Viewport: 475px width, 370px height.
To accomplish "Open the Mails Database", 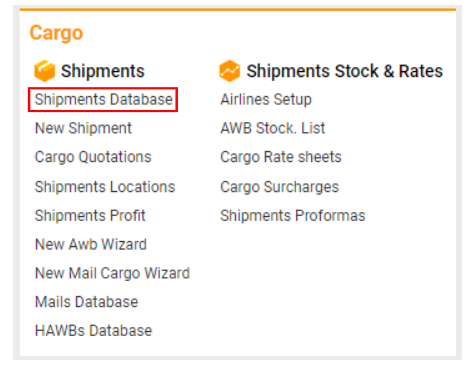I will [86, 302].
